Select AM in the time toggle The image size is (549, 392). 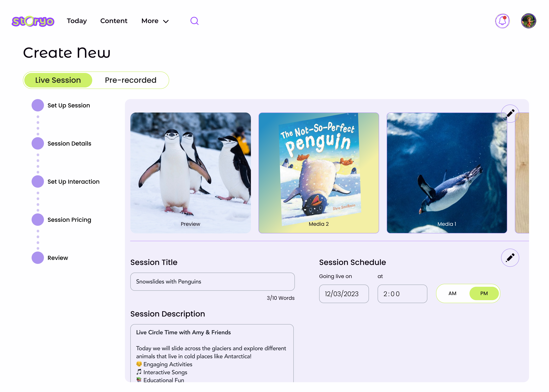pos(452,294)
